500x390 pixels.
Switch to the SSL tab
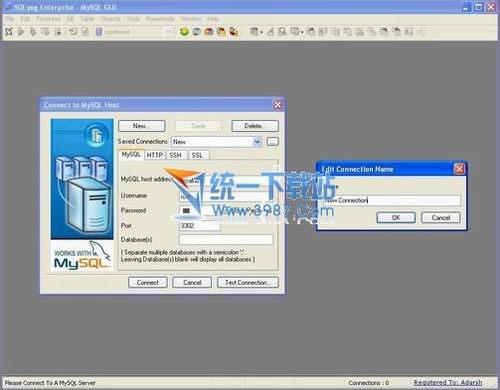pos(198,155)
